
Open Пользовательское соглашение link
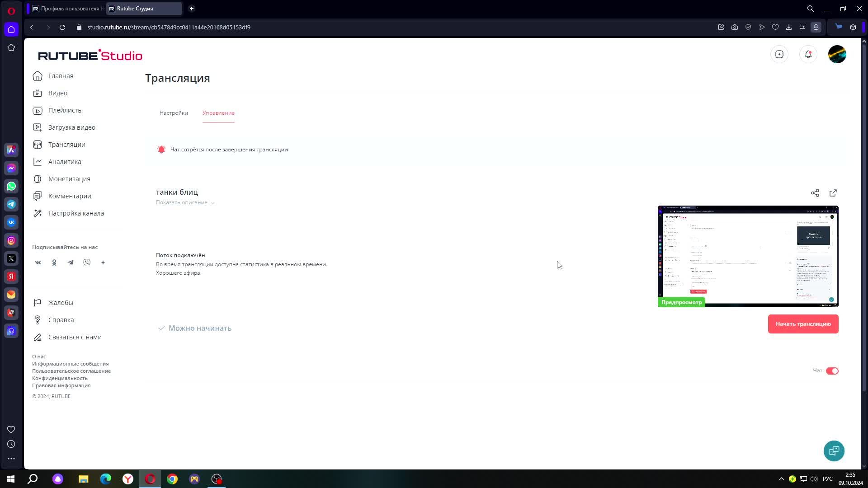[71, 371]
